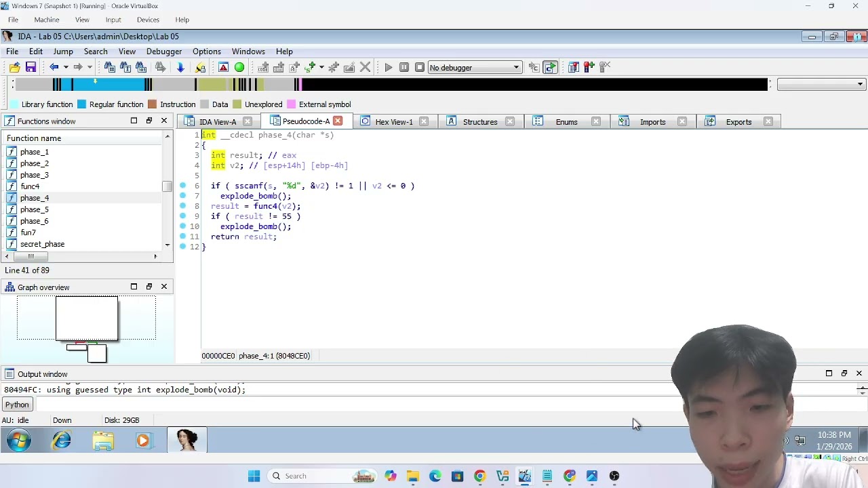Open the No debugger dropdown

click(x=475, y=68)
